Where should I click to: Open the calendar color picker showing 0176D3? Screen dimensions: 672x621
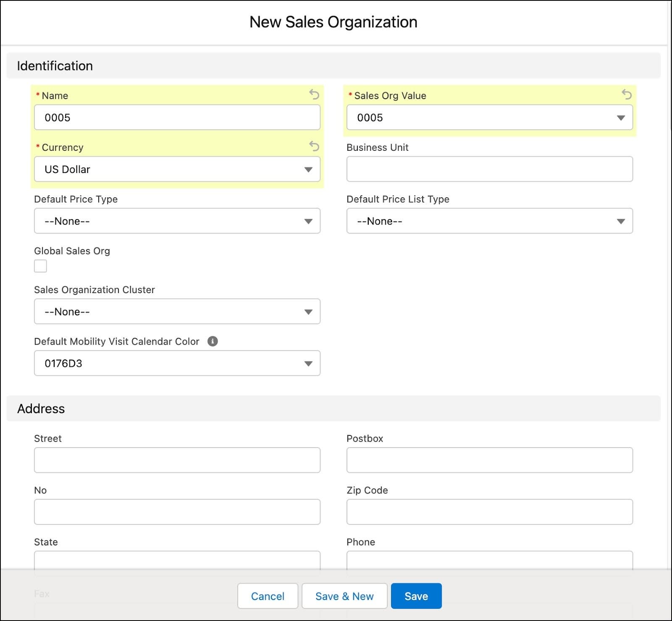point(309,363)
